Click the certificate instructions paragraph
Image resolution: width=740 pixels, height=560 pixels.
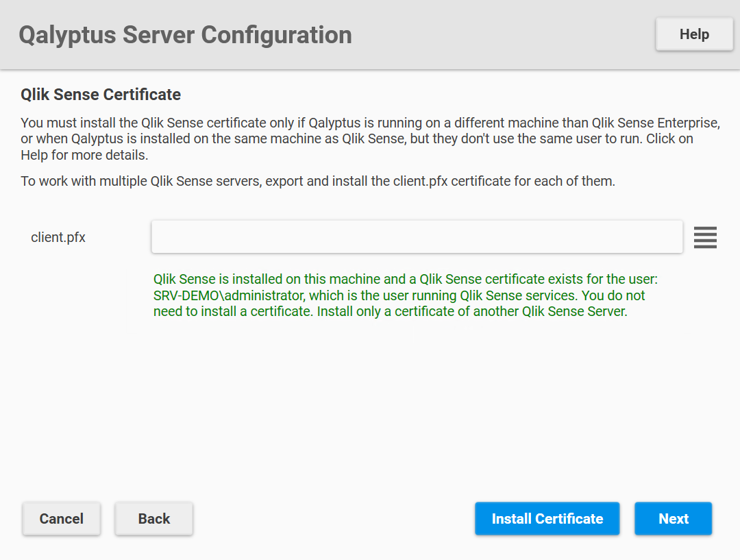370,138
